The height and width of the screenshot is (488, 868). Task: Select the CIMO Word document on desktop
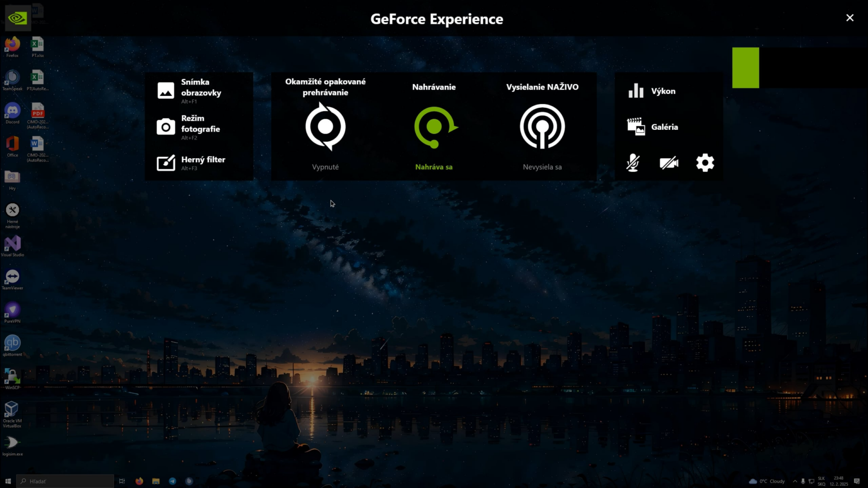point(37,150)
